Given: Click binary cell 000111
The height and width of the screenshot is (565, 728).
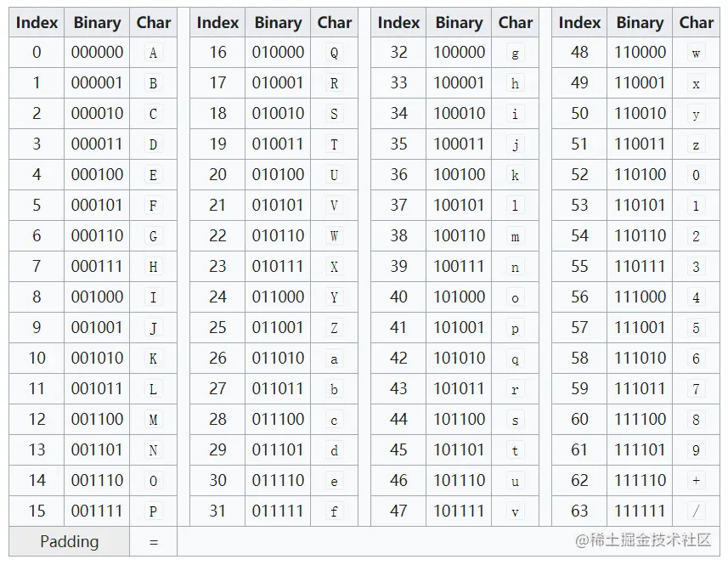Looking at the screenshot, I should [x=97, y=267].
